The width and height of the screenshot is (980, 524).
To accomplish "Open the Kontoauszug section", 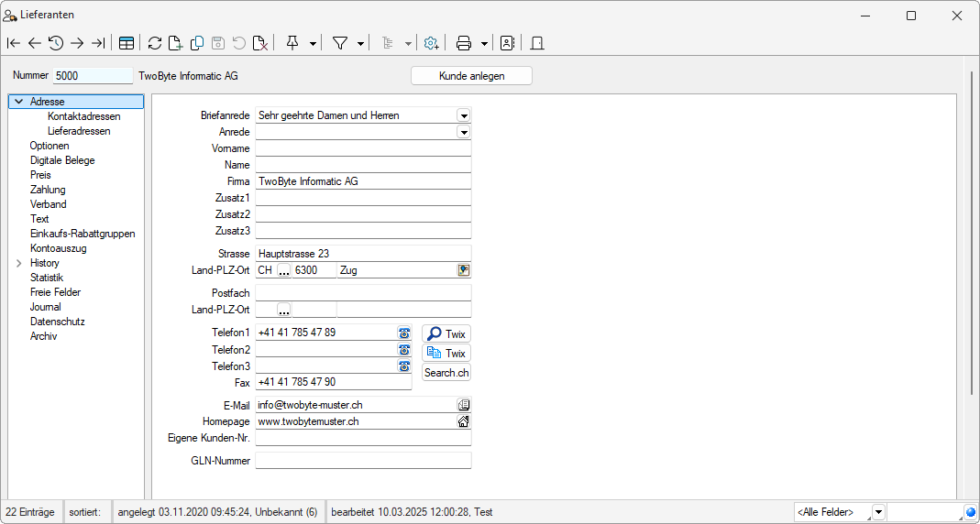I will click(x=58, y=248).
